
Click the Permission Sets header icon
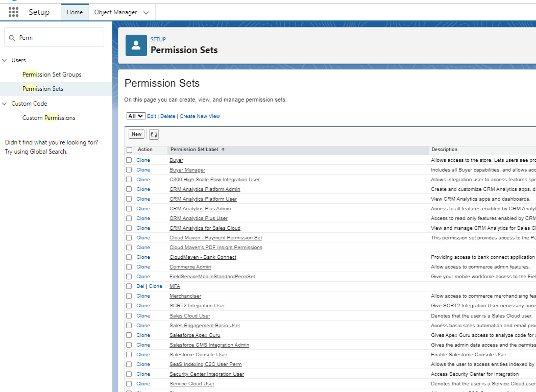(x=136, y=45)
